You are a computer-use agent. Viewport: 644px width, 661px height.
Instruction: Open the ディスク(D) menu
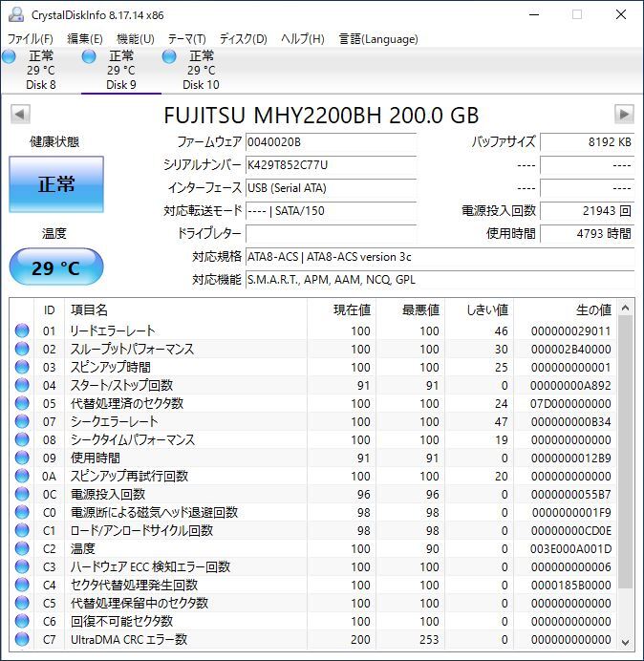[x=244, y=39]
